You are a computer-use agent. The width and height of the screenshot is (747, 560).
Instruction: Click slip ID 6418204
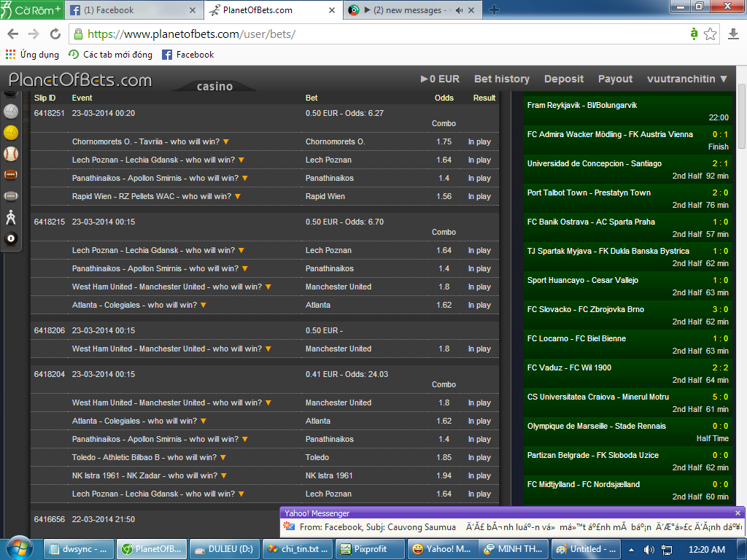click(49, 374)
